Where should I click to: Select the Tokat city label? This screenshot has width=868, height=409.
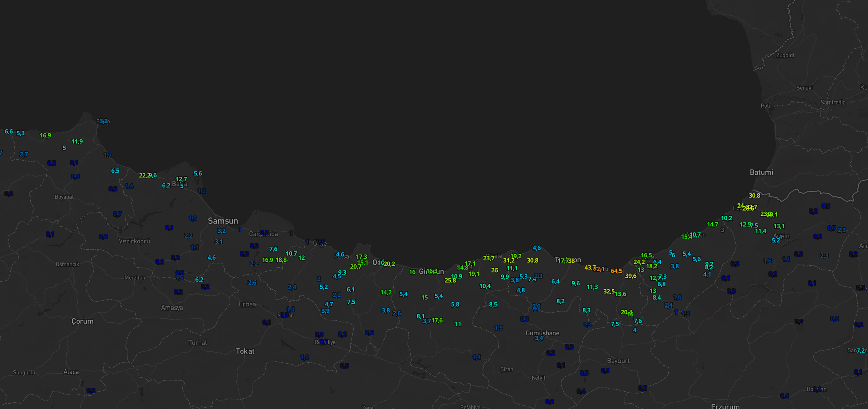pos(245,351)
